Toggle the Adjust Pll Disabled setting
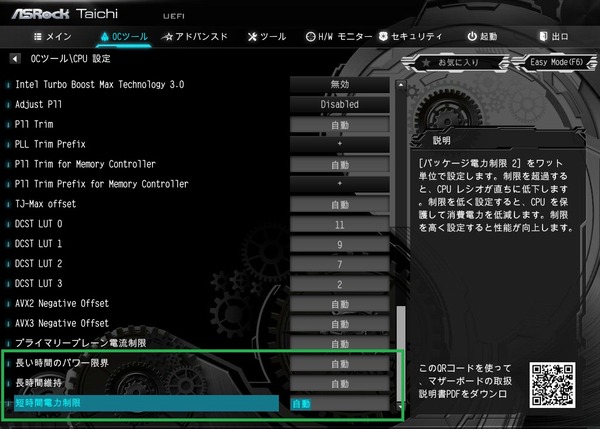Screen dimensions: 600x429 [x=340, y=104]
